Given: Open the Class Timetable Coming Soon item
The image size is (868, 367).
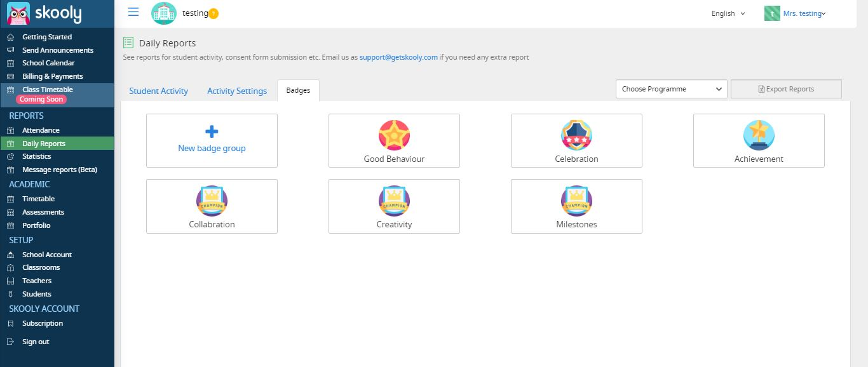Looking at the screenshot, I should coord(57,94).
